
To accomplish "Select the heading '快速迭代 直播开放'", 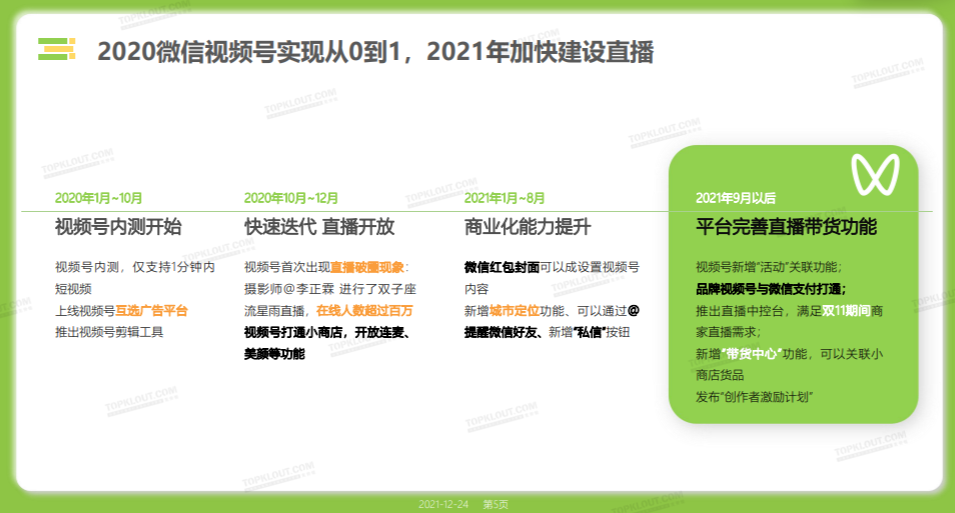I will (x=319, y=227).
